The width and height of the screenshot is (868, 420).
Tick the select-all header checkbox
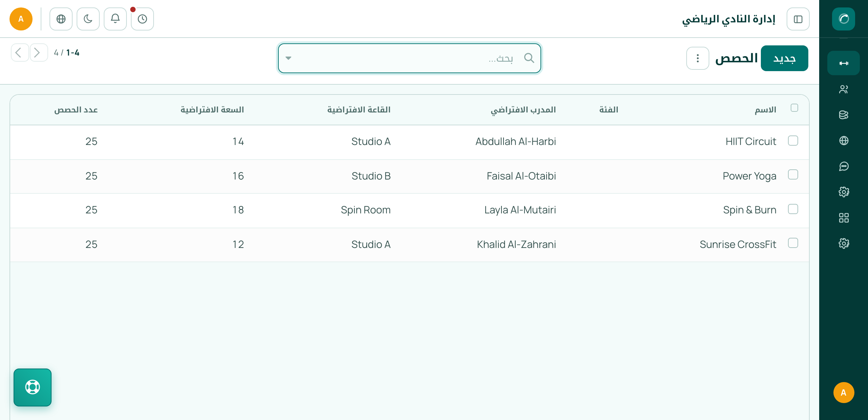point(794,108)
